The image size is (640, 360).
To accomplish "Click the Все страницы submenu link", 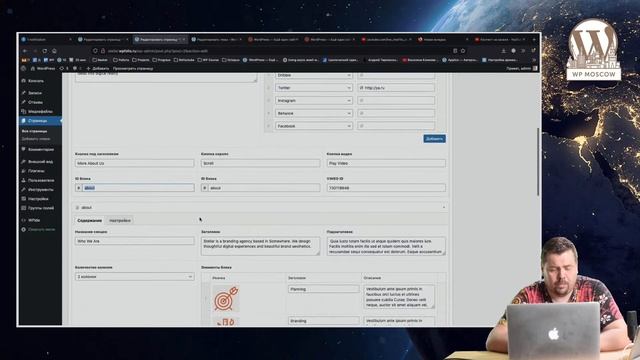I will pyautogui.click(x=34, y=131).
